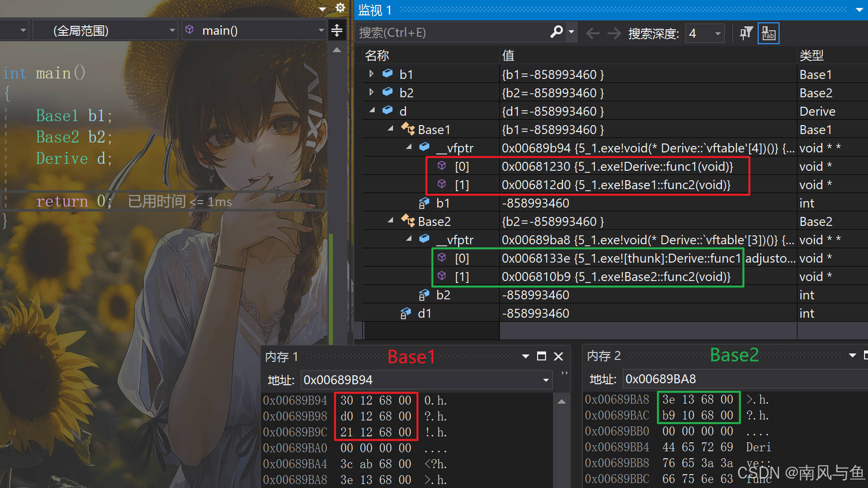Screen dimensions: 868x488
Task: Open the Memory 2 window options arrow
Action: (853, 355)
